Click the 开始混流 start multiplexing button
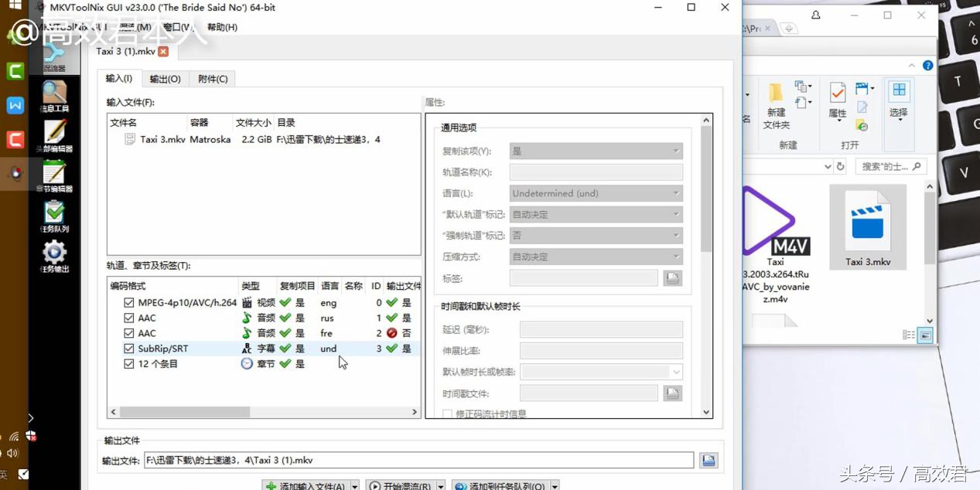This screenshot has width=980, height=490. point(400,486)
